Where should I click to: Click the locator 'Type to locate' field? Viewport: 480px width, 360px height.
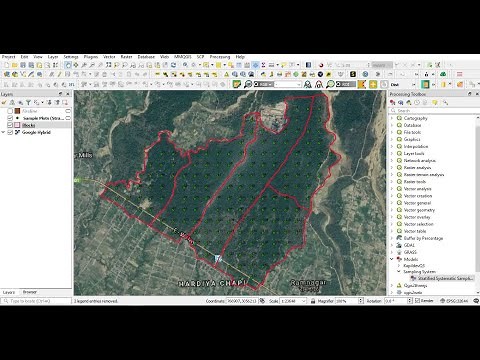(x=36, y=301)
